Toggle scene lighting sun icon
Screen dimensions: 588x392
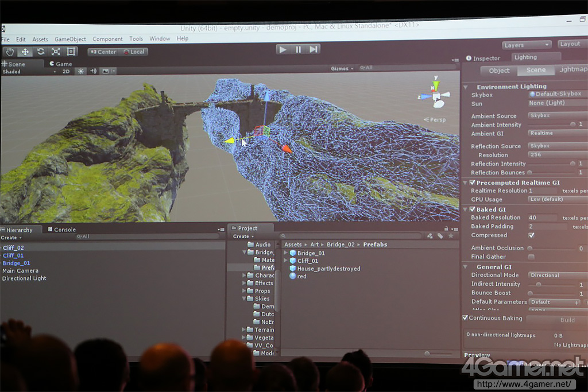80,71
